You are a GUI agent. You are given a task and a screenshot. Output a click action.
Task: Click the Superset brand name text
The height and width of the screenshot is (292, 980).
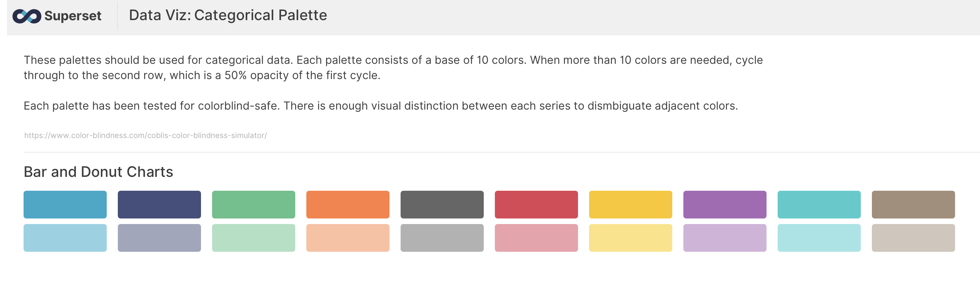pyautogui.click(x=73, y=16)
